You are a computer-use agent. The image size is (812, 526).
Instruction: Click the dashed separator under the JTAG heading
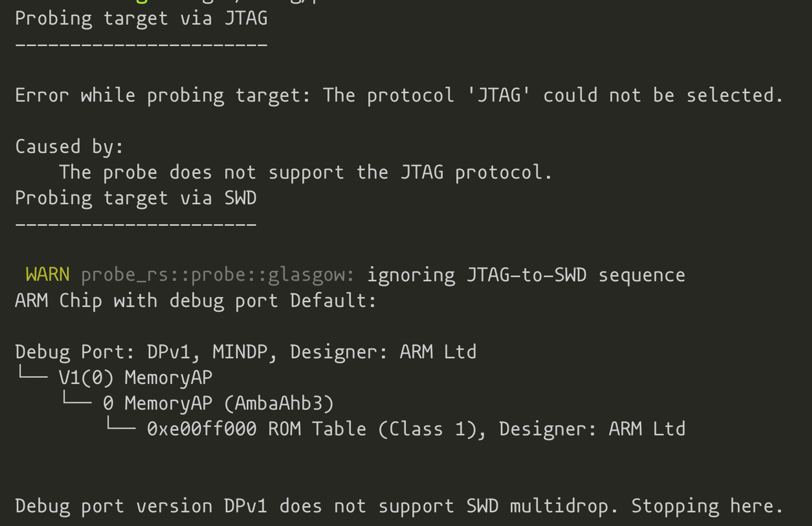(x=141, y=45)
